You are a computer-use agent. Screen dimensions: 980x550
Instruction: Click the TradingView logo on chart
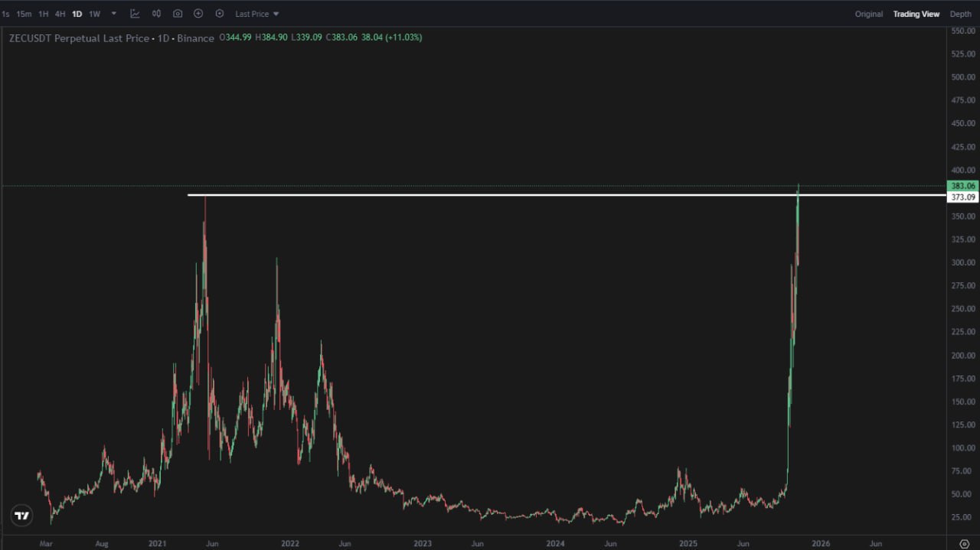tap(22, 516)
